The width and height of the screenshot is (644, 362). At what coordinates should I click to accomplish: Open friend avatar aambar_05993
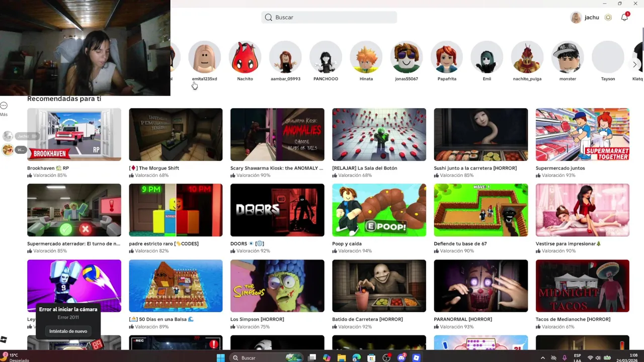coord(285,57)
